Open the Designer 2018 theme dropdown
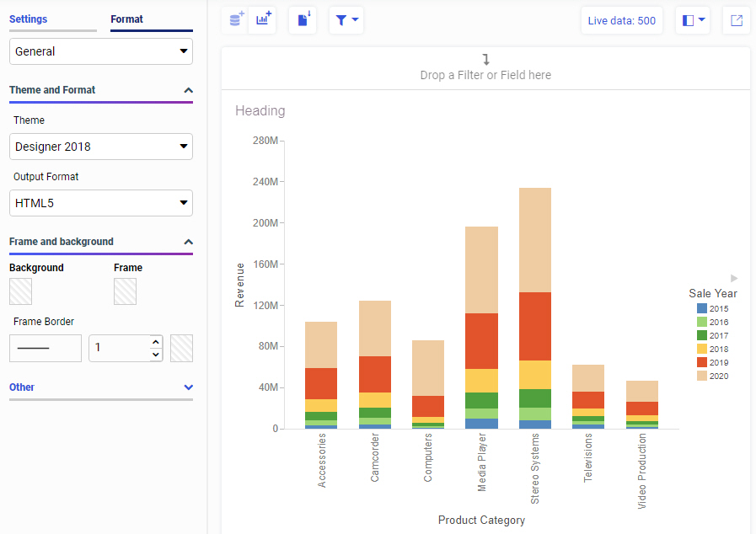 (x=101, y=147)
